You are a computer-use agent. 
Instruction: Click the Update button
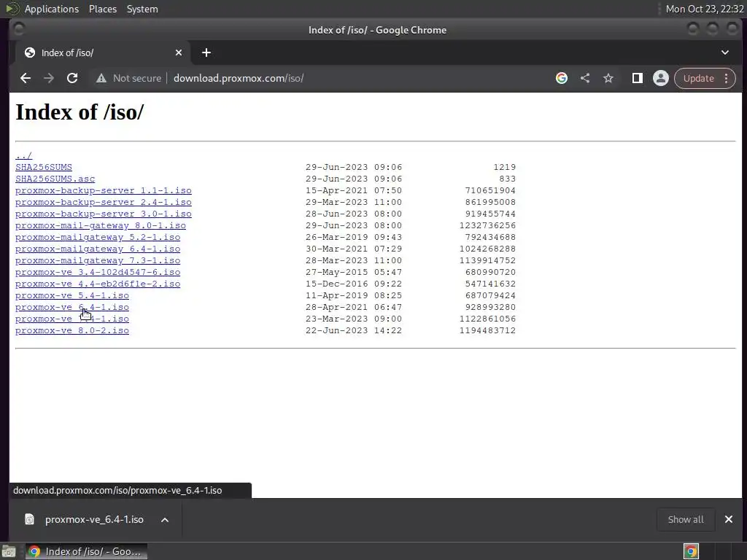(698, 78)
